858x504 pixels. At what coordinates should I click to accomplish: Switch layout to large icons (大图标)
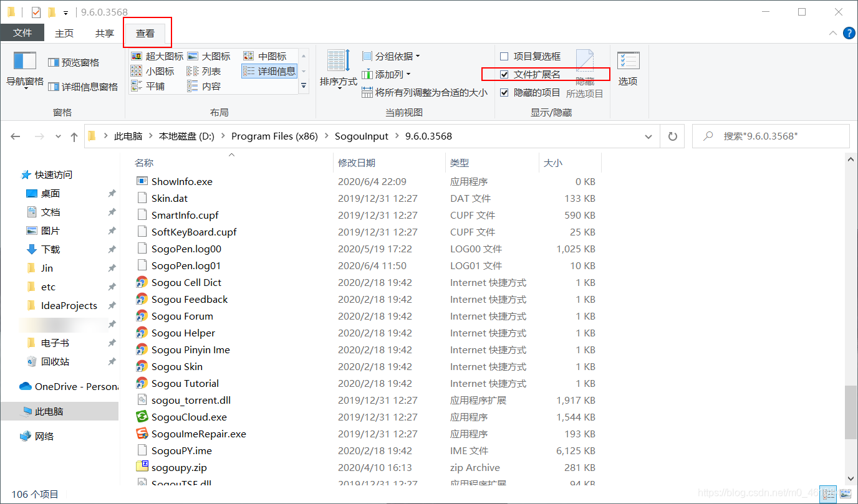(209, 56)
